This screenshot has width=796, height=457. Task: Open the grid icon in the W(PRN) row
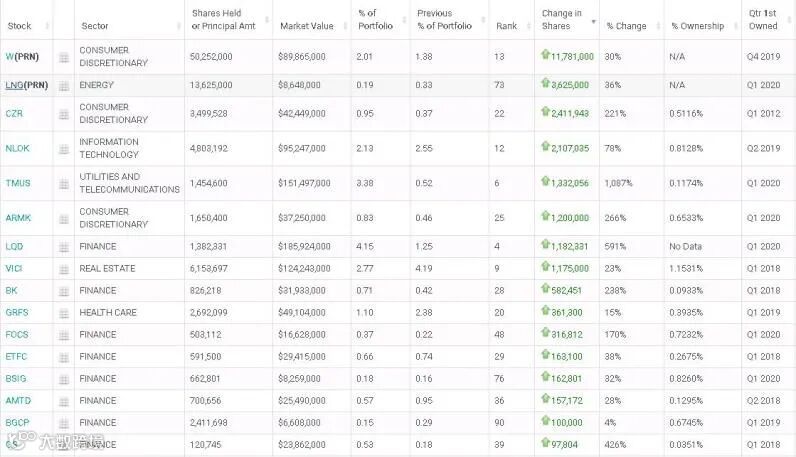pyautogui.click(x=63, y=57)
